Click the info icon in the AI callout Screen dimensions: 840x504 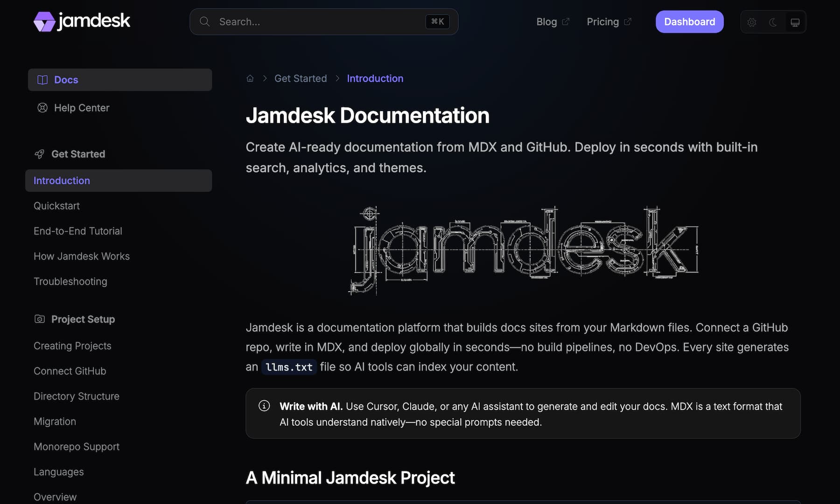(264, 406)
